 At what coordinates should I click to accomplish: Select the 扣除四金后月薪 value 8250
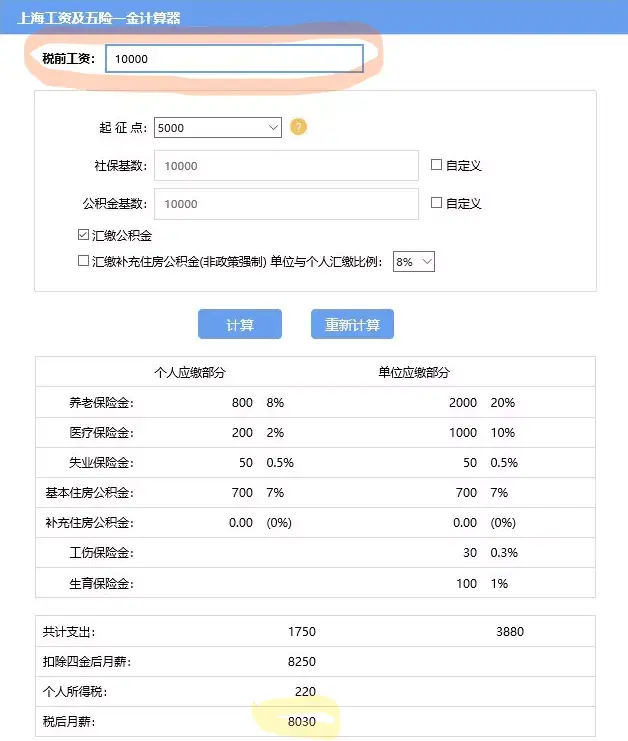coord(301,661)
